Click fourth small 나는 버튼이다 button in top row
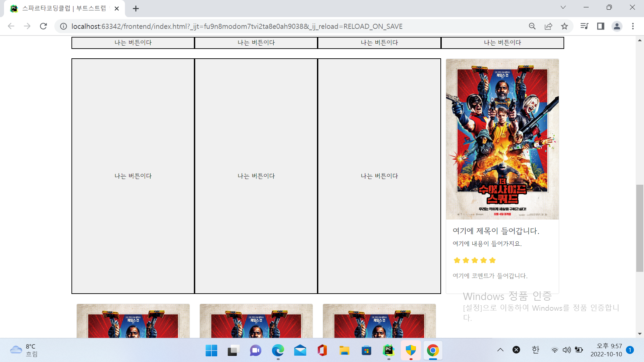This screenshot has height=362, width=644. pos(502,43)
